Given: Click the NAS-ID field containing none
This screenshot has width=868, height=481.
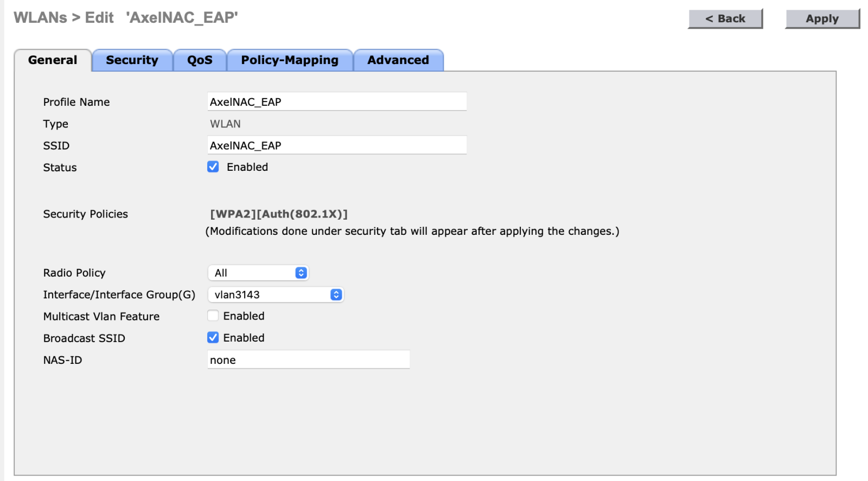Looking at the screenshot, I should coord(308,360).
